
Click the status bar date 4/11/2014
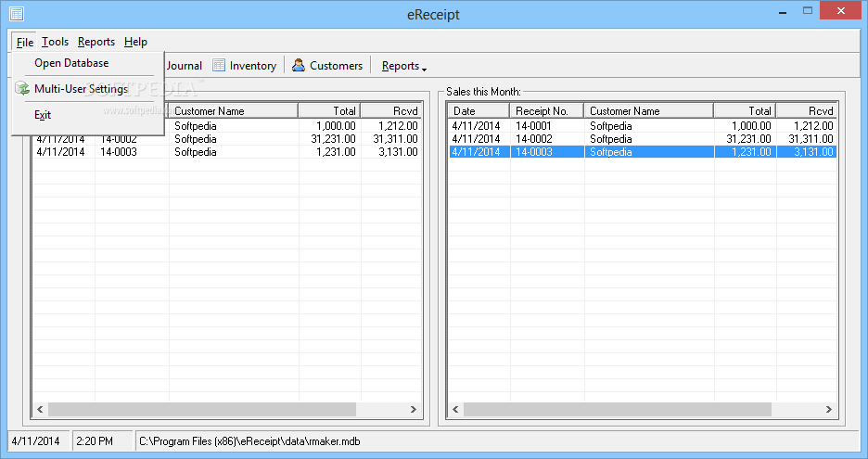[x=35, y=441]
